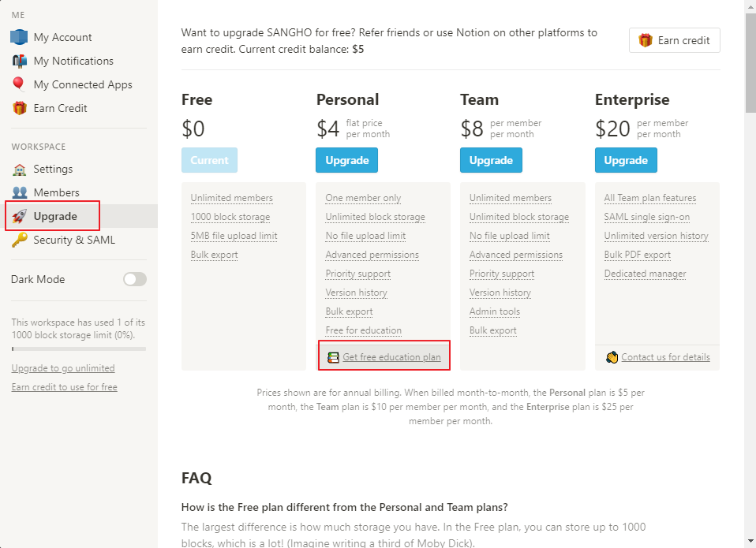Screen dimensions: 756x548
Task: Click the Free plan FAQ question
Action: 344,507
